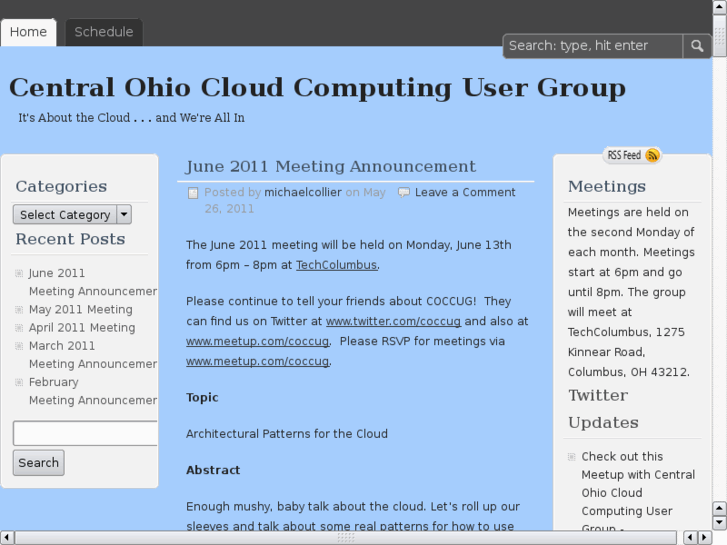Switch to the Schedule tab
Image resolution: width=727 pixels, height=545 pixels.
[x=104, y=32]
